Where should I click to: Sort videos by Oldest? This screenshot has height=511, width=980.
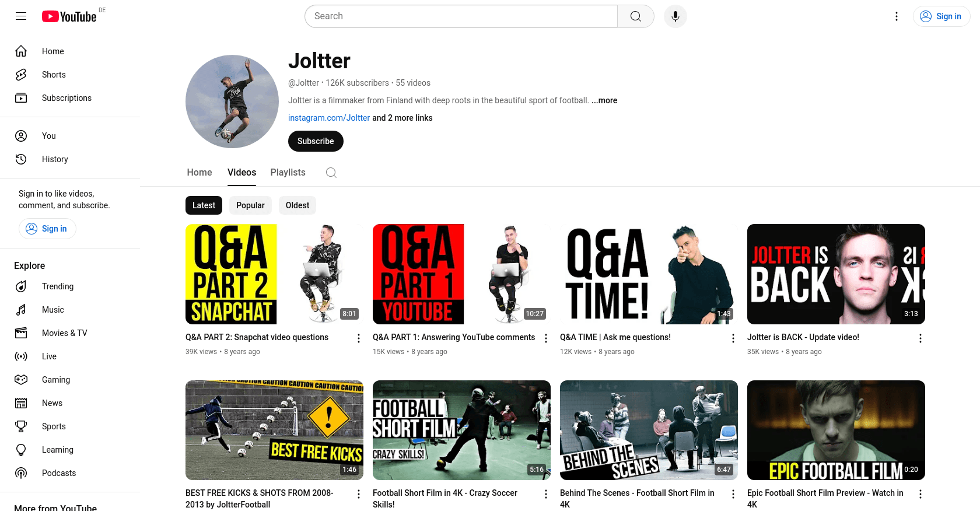pos(297,205)
